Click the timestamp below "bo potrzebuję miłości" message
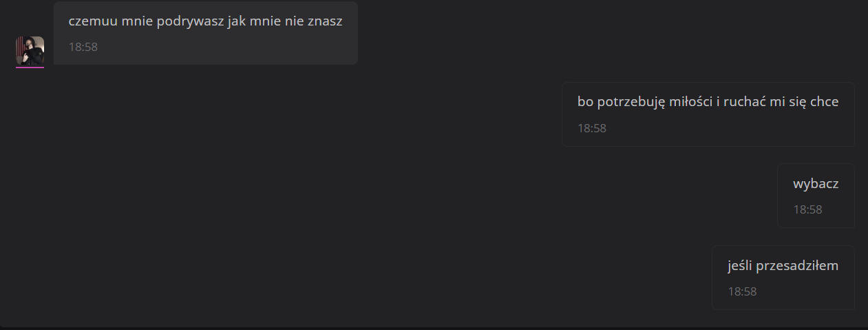 tap(591, 128)
